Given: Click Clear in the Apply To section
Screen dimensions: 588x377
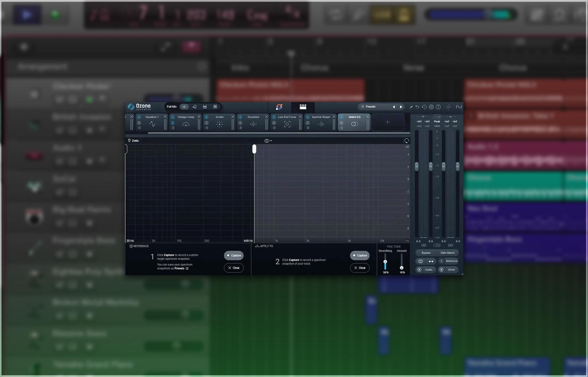Looking at the screenshot, I should 360,268.
